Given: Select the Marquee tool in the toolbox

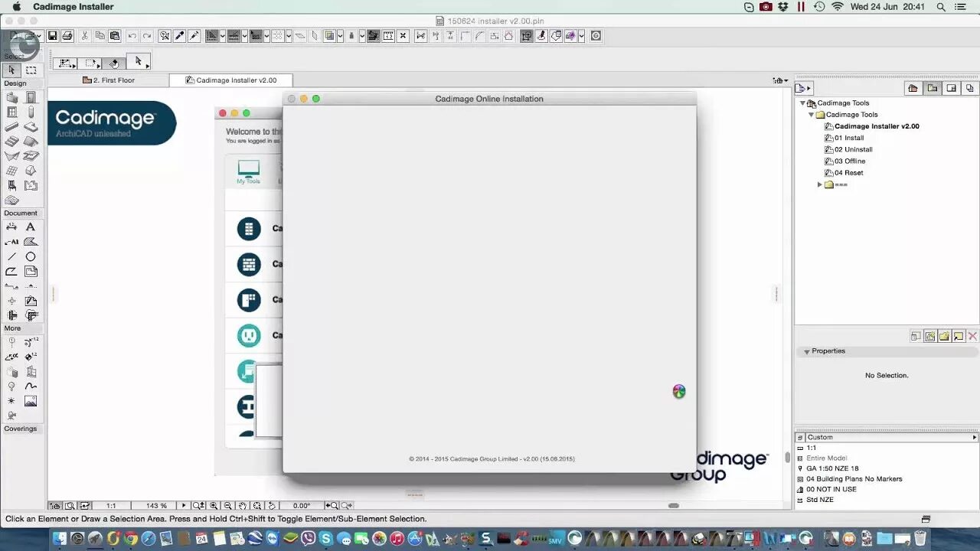Looking at the screenshot, I should click(x=31, y=70).
